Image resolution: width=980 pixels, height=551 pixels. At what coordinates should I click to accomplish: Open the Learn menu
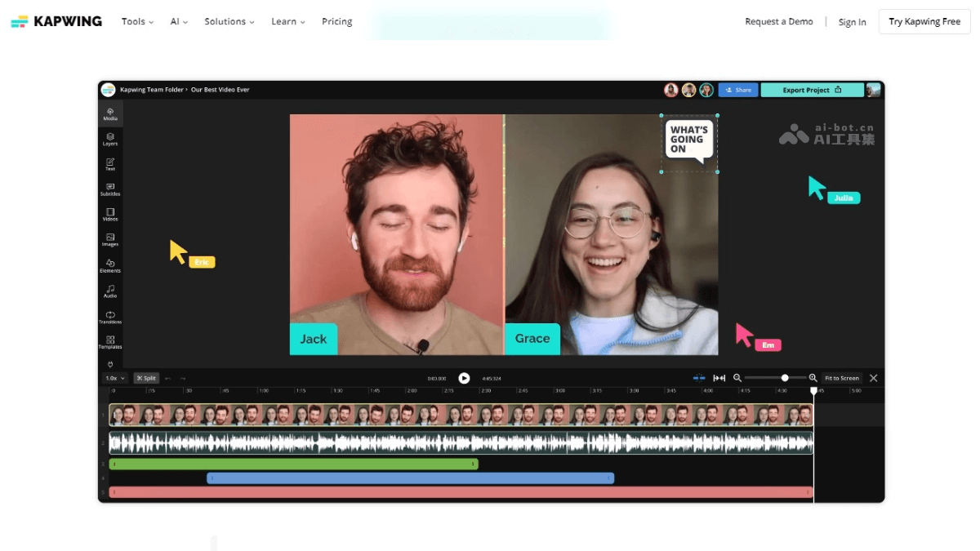[x=287, y=22]
